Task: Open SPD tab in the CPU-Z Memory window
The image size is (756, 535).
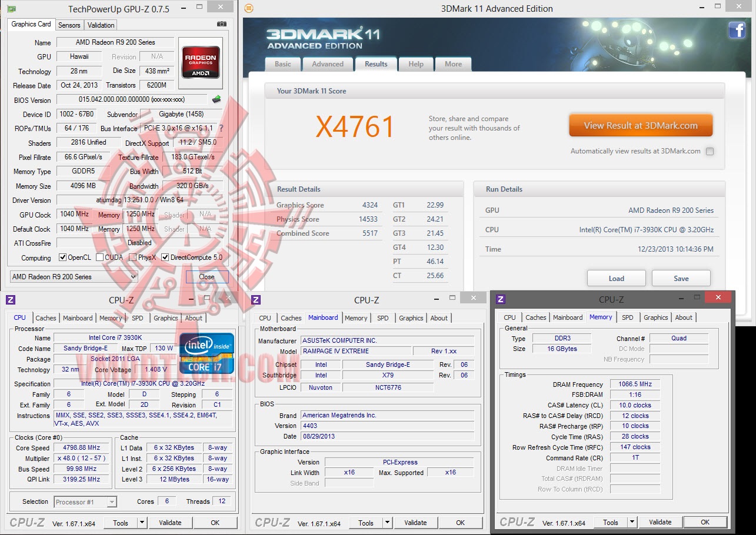Action: (x=628, y=317)
